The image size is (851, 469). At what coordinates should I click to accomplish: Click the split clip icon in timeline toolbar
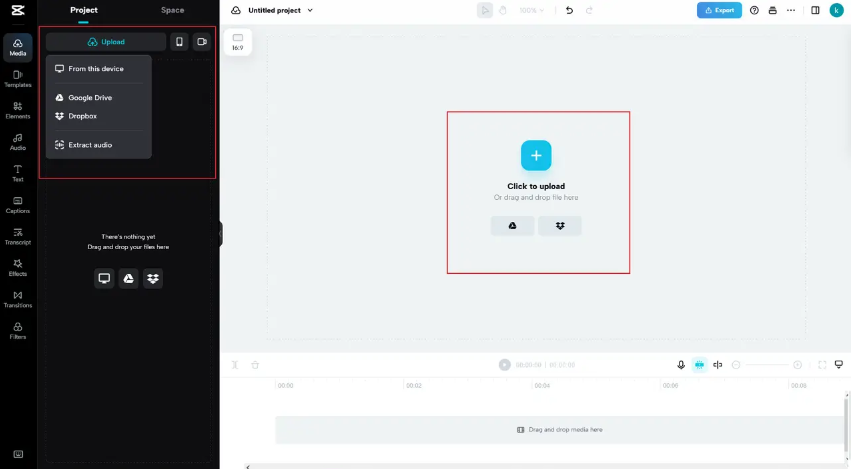(x=235, y=365)
